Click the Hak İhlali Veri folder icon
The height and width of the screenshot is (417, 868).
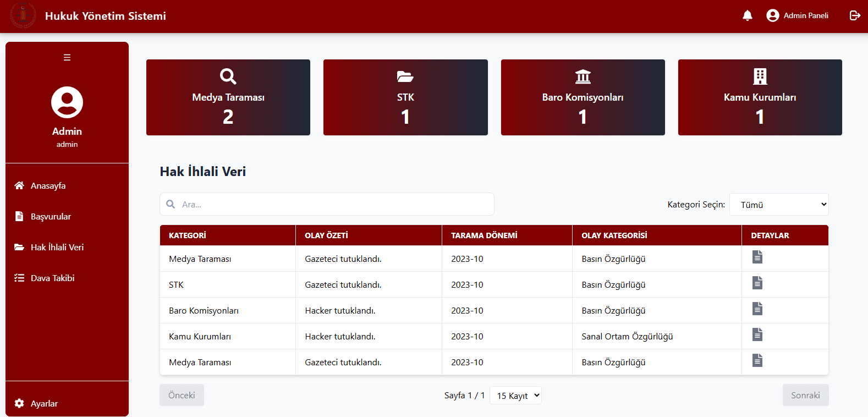pos(19,247)
